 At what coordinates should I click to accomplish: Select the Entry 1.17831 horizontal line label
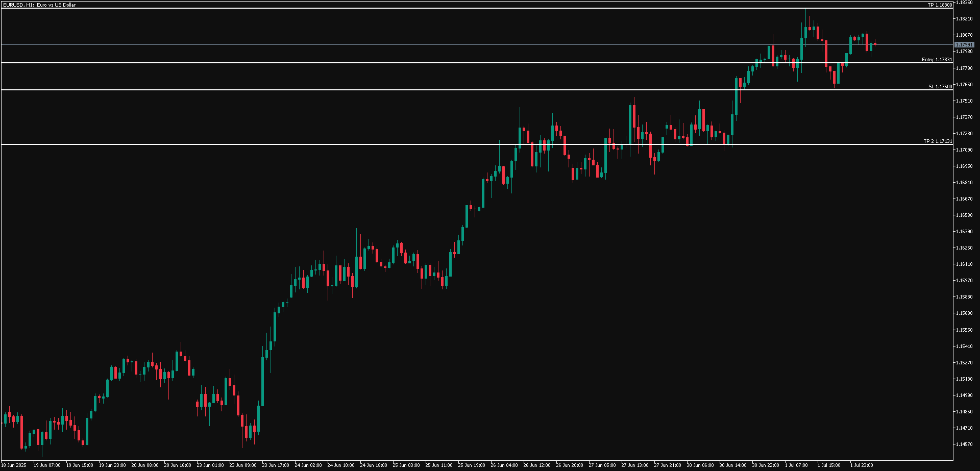(x=937, y=60)
